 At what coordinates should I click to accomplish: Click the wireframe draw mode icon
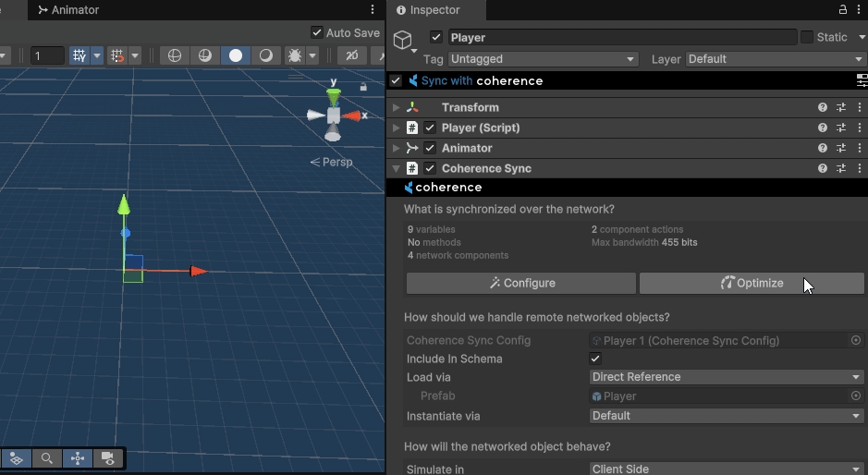[174, 55]
